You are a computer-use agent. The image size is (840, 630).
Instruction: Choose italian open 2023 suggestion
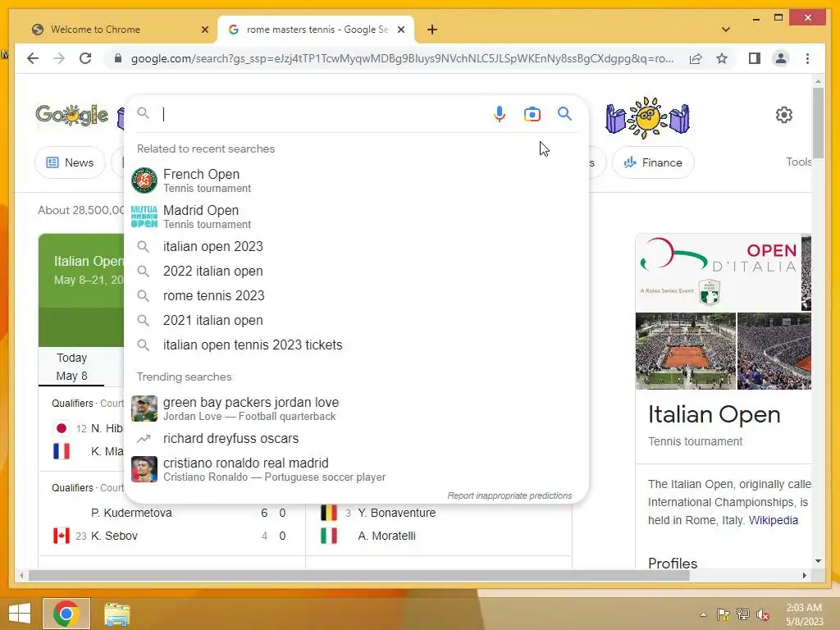356,246
